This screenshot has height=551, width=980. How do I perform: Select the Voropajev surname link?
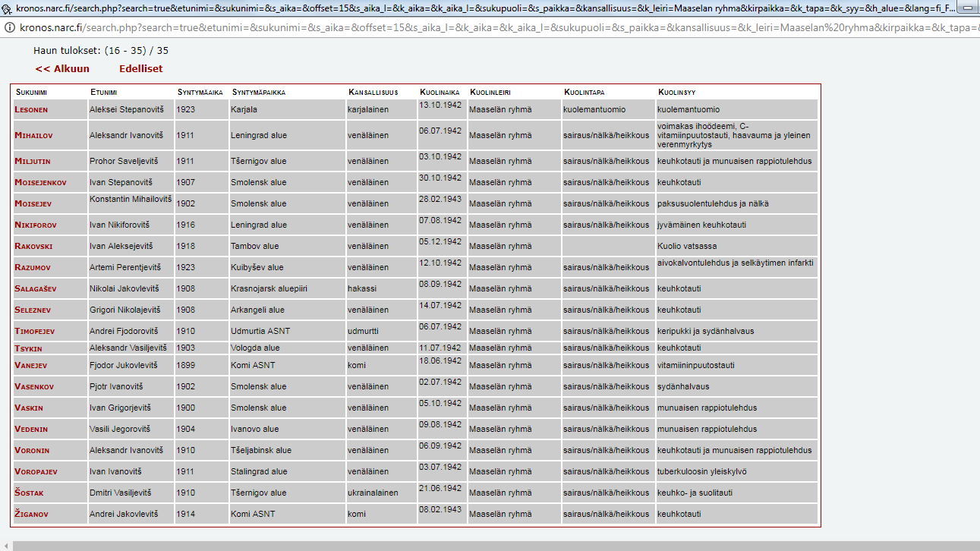point(36,472)
